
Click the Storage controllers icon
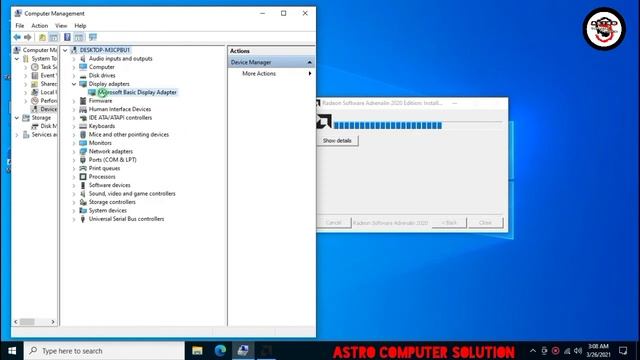tap(83, 202)
